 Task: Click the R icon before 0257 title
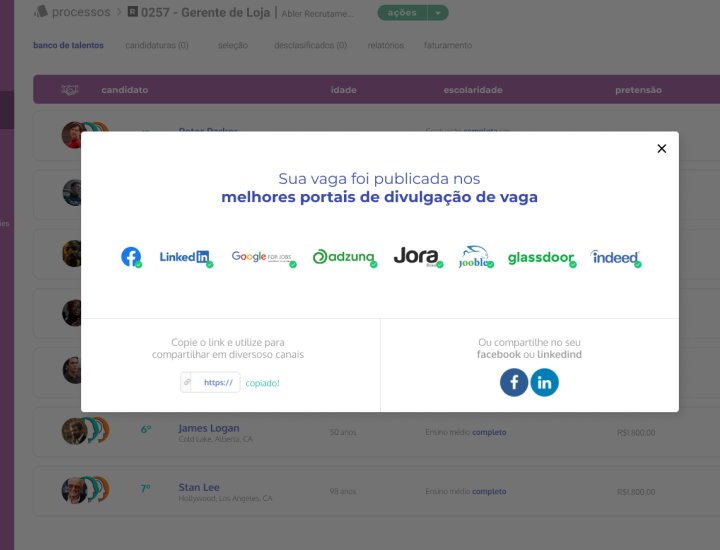[x=133, y=11]
